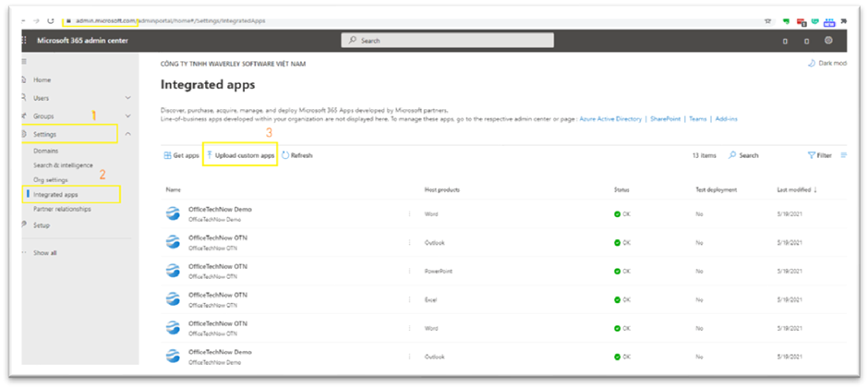The width and height of the screenshot is (868, 388).
Task: Click OfficeTechNow OTN icon in PowerPoint row
Action: tap(174, 271)
